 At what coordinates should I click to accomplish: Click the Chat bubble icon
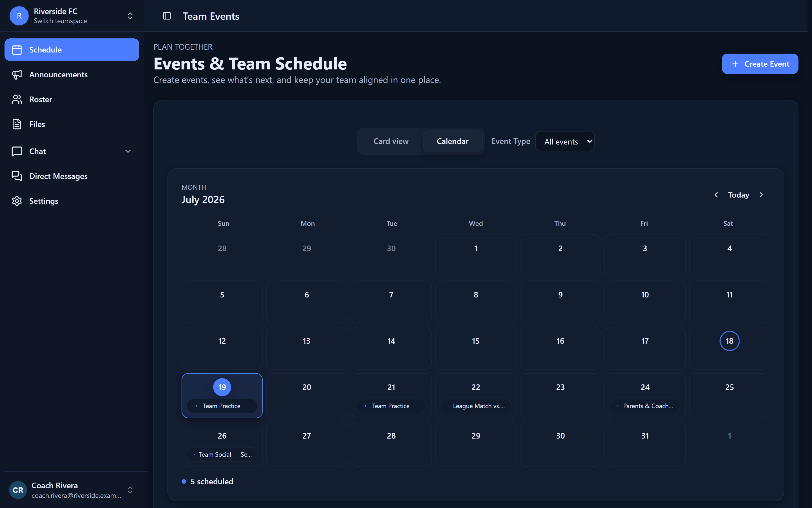click(17, 151)
